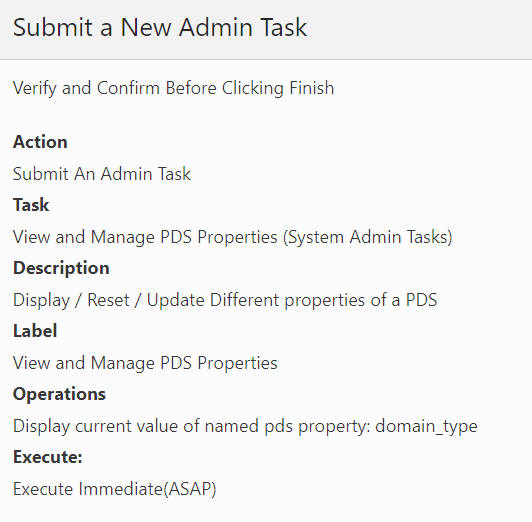Click the word 'Reset' in the description
This screenshot has width=532, height=522.
(x=108, y=300)
